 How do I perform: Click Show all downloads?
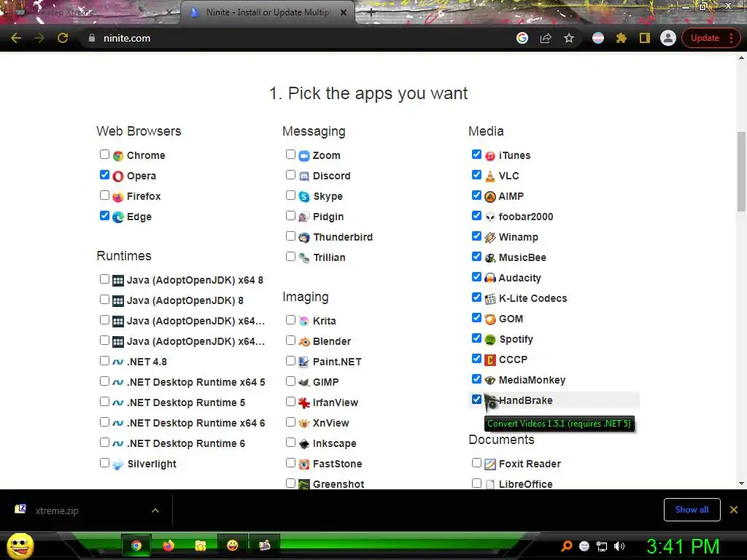coord(692,510)
